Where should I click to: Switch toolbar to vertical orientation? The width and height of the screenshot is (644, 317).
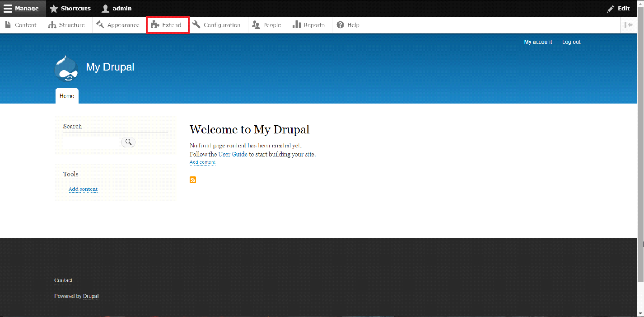[x=628, y=25]
